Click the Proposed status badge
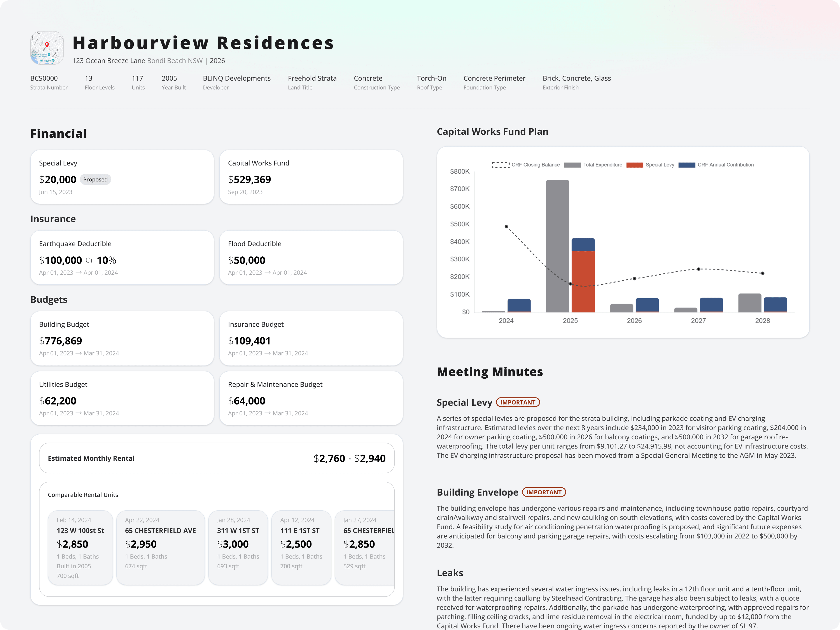This screenshot has height=630, width=840. pyautogui.click(x=95, y=180)
